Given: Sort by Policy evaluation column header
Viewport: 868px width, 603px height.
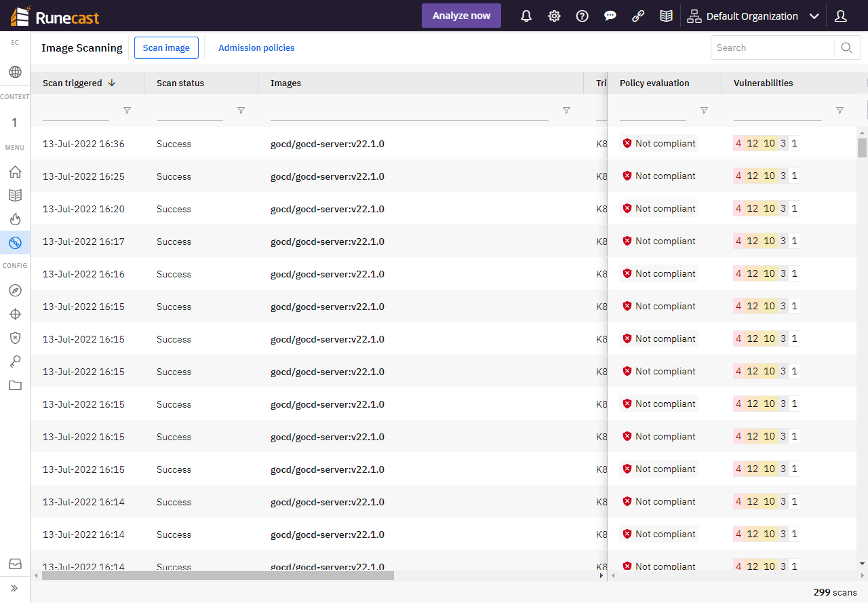Looking at the screenshot, I should tap(654, 83).
